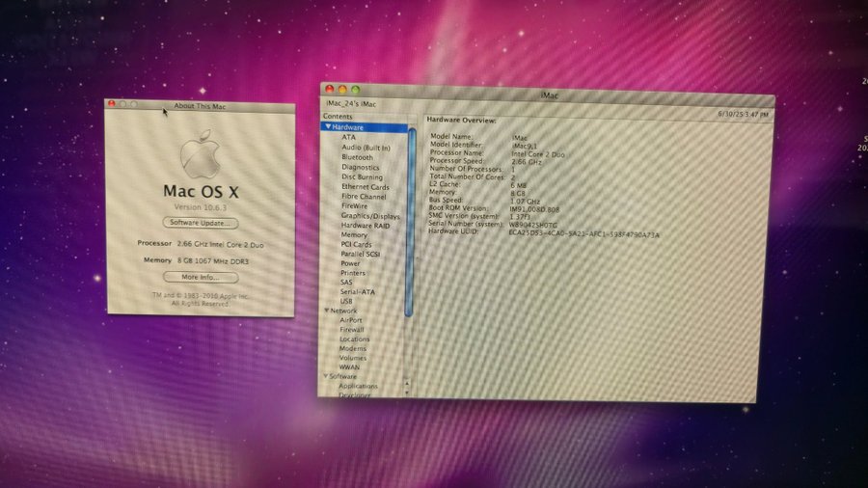
Task: Open the Graphics/Displays entry
Action: pyautogui.click(x=370, y=216)
